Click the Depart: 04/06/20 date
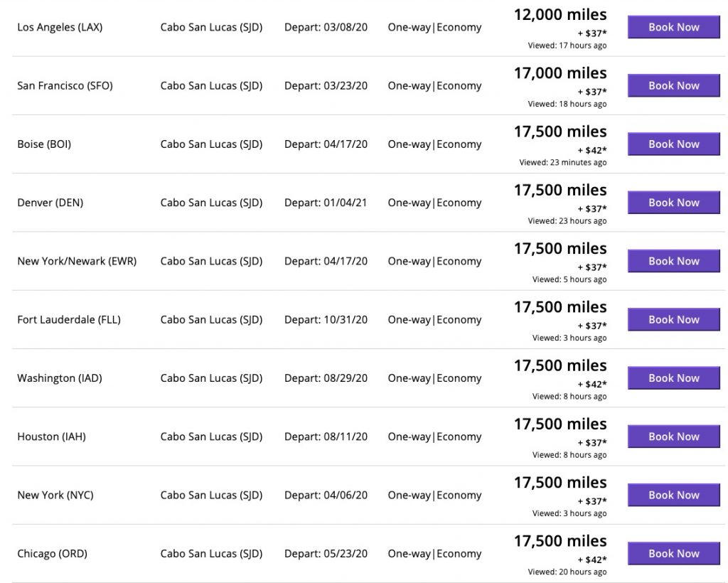Viewport: 728px width, 583px height. coord(326,496)
